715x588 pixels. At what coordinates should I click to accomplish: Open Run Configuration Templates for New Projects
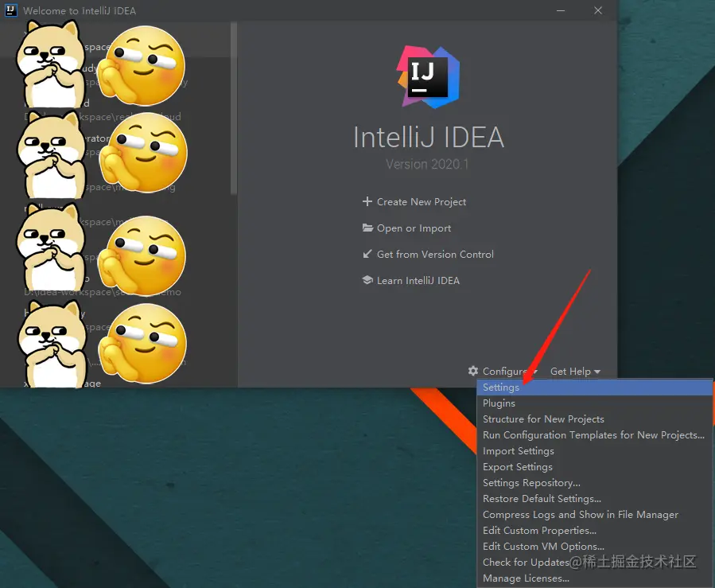pyautogui.click(x=595, y=435)
